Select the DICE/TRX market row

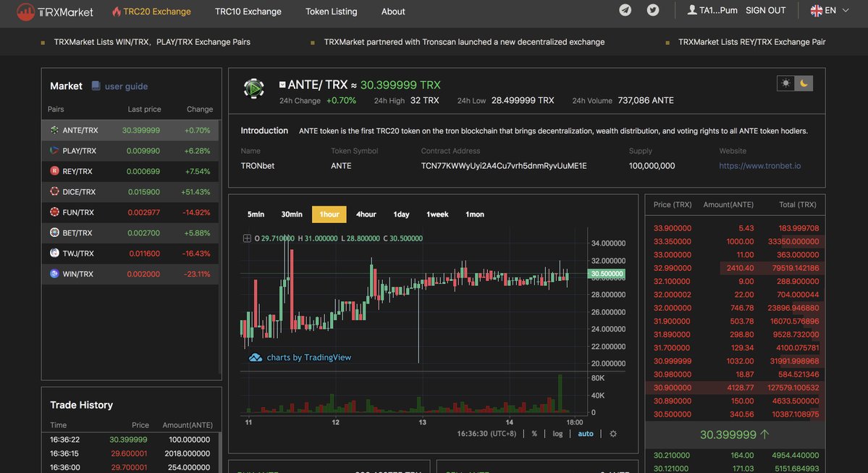pyautogui.click(x=130, y=192)
